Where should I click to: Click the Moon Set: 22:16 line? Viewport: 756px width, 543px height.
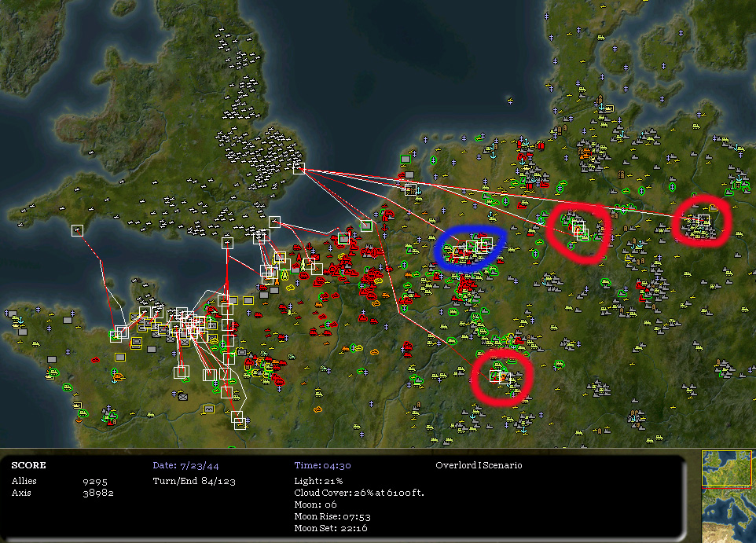[x=331, y=528]
